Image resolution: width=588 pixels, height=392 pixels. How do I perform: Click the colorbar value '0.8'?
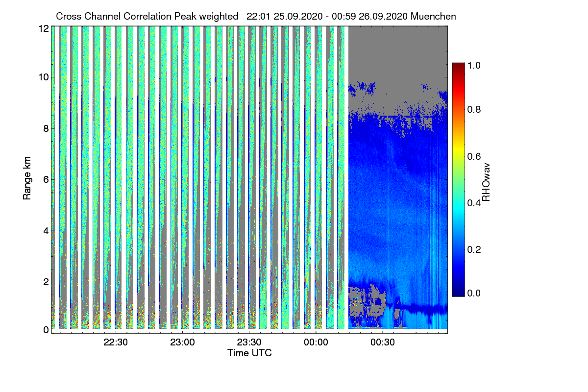point(474,110)
